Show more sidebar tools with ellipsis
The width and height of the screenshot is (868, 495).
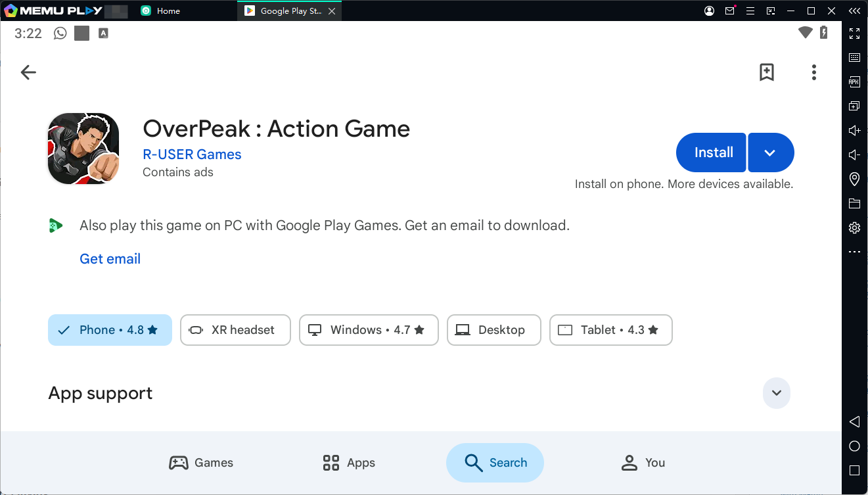pyautogui.click(x=854, y=252)
